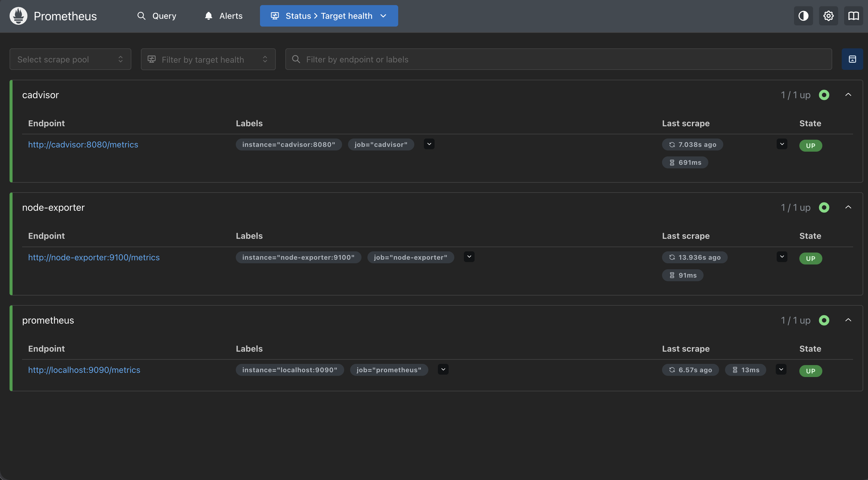Click the 91ms scrape duration badge

[x=683, y=276]
